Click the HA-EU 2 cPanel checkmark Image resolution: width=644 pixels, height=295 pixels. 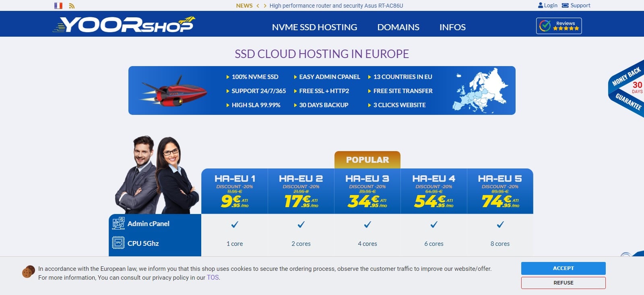point(301,224)
